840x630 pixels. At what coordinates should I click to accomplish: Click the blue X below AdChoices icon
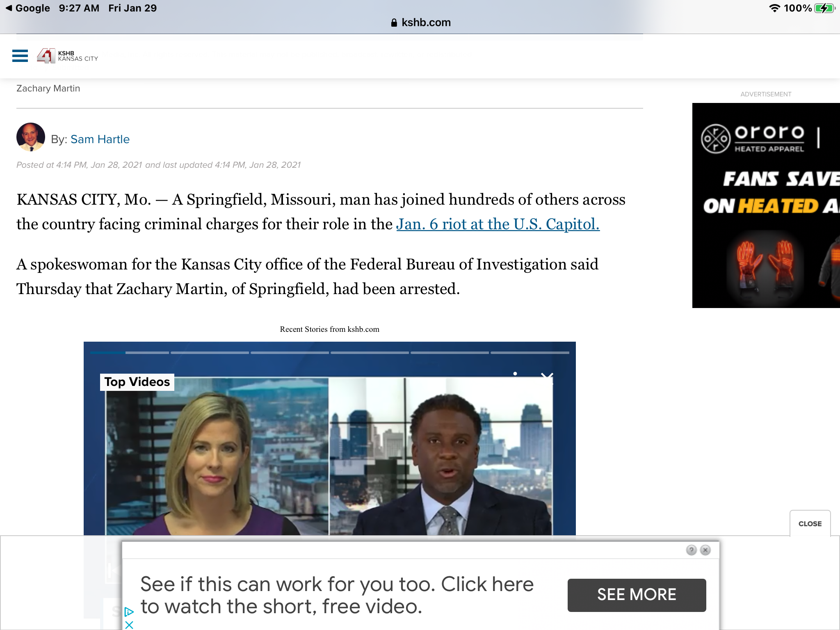pyautogui.click(x=129, y=625)
